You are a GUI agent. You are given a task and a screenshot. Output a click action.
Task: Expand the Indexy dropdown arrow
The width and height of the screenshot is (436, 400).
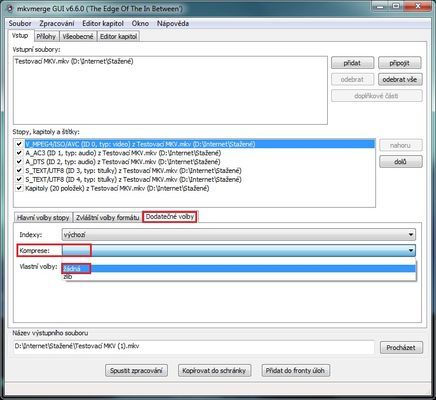point(411,235)
